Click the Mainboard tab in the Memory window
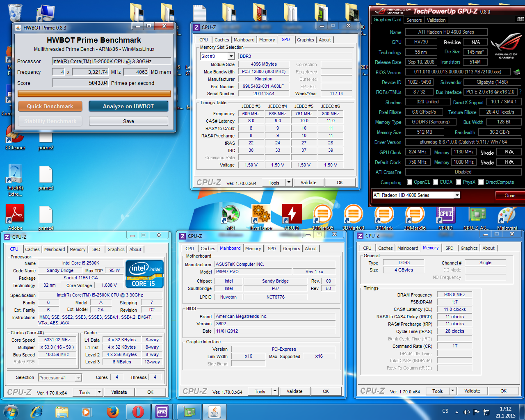Screen dimensions: 525x420 click(408, 248)
